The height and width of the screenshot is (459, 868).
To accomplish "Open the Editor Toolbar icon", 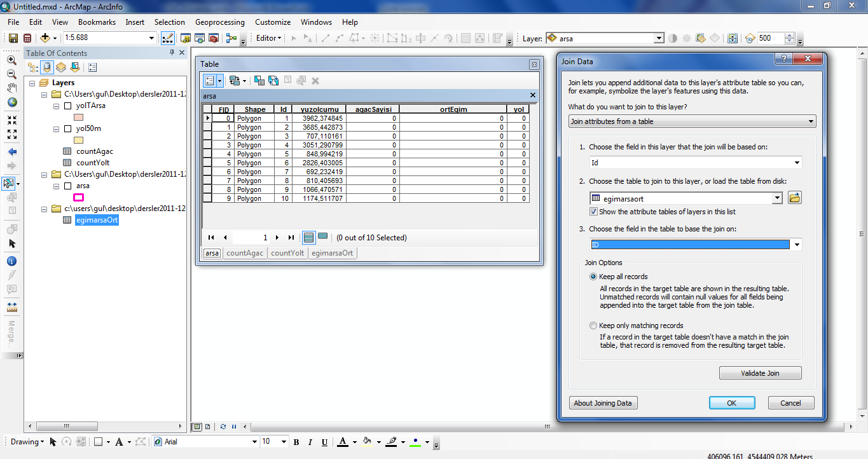I will [168, 38].
